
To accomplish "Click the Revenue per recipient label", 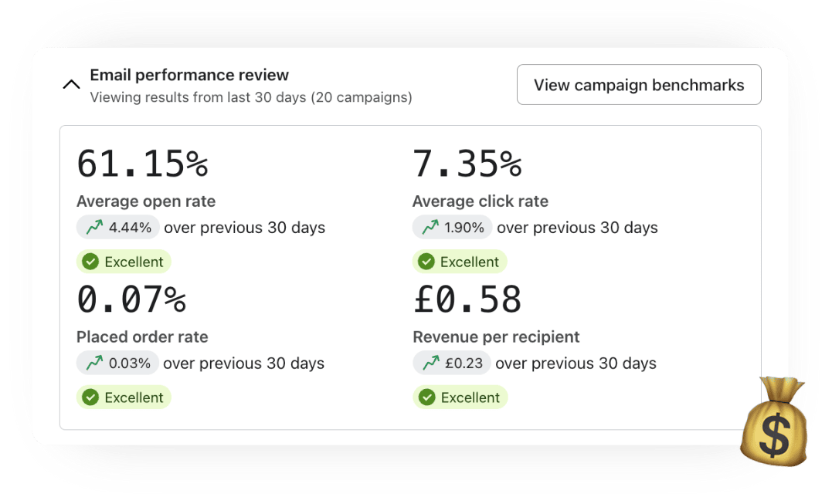I will (496, 337).
